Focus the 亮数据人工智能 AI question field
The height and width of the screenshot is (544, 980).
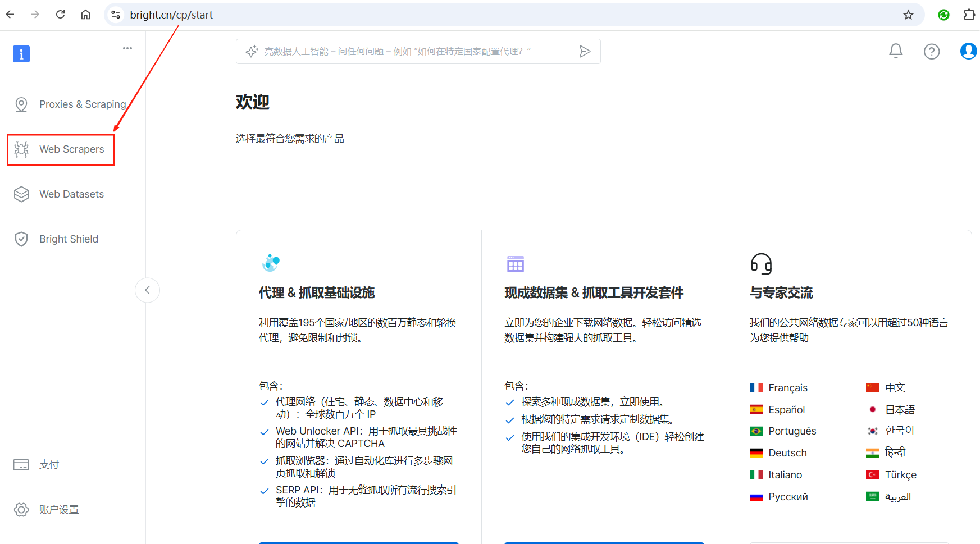[x=418, y=52]
